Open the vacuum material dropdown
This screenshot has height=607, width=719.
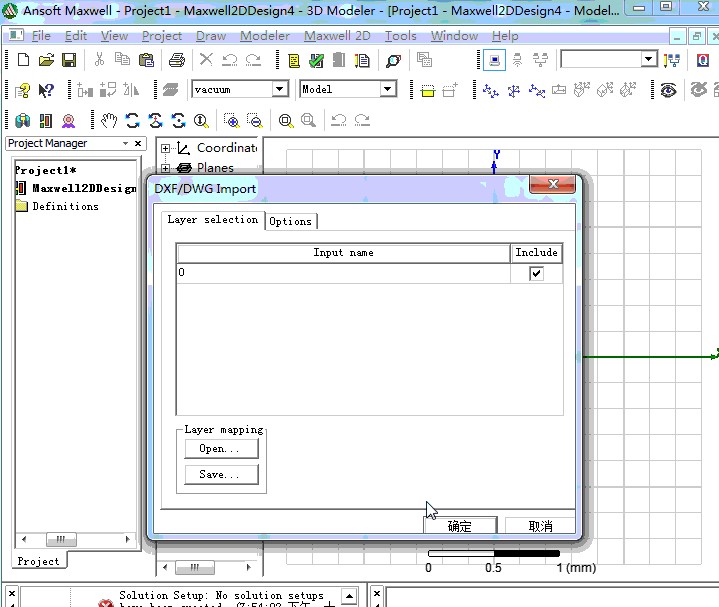(x=280, y=89)
